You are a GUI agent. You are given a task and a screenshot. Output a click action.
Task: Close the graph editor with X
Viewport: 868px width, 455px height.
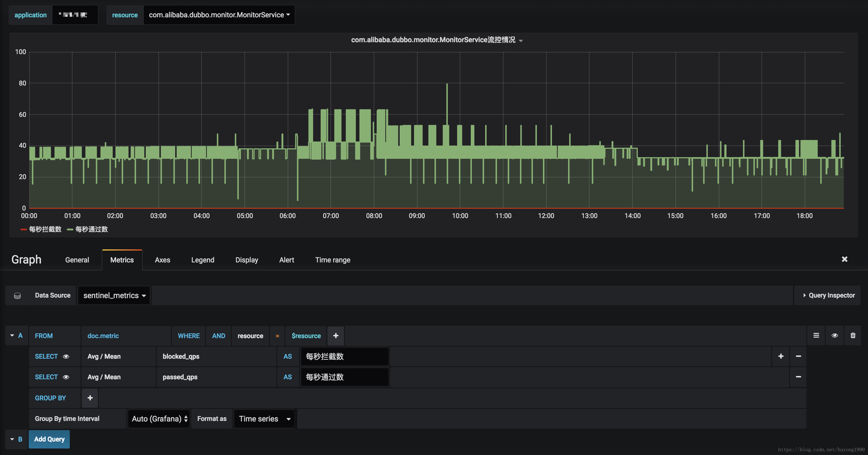click(844, 259)
